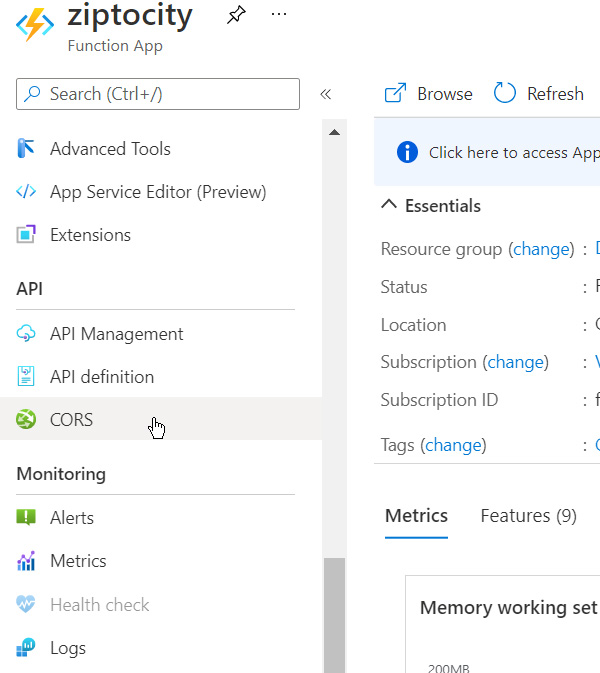600x673 pixels.
Task: Click the Health check heart icon
Action: point(26,604)
